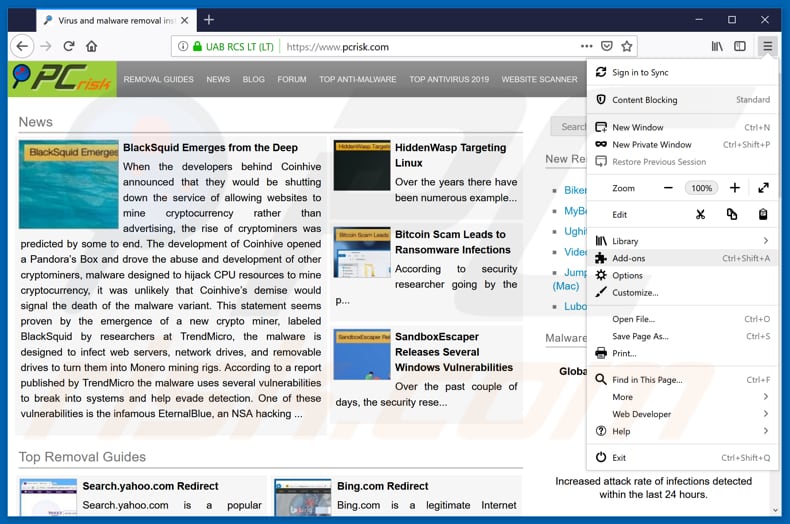
Task: Open WEBSITE SCANNER nav link
Action: click(x=540, y=79)
